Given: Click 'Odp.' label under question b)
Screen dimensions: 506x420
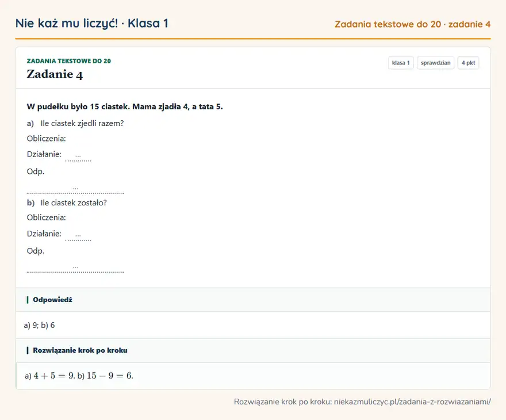Looking at the screenshot, I should 36,251.
